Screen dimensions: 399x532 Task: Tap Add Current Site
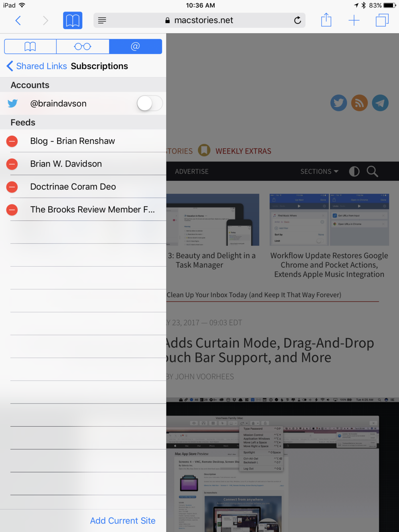[x=122, y=521]
